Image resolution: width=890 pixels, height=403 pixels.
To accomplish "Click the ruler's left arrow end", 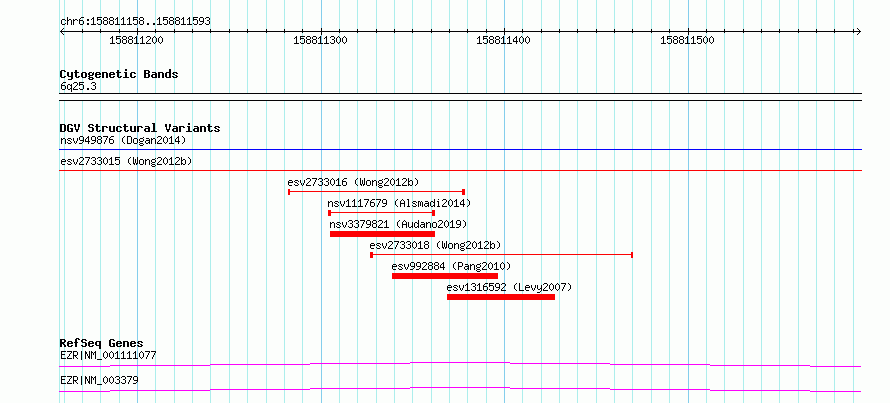I will [x=62, y=31].
